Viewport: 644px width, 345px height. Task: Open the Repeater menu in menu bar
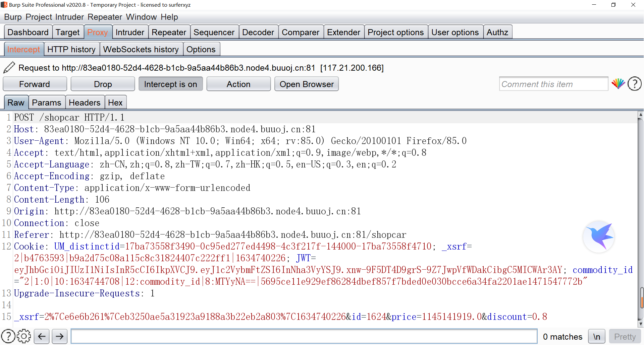105,17
